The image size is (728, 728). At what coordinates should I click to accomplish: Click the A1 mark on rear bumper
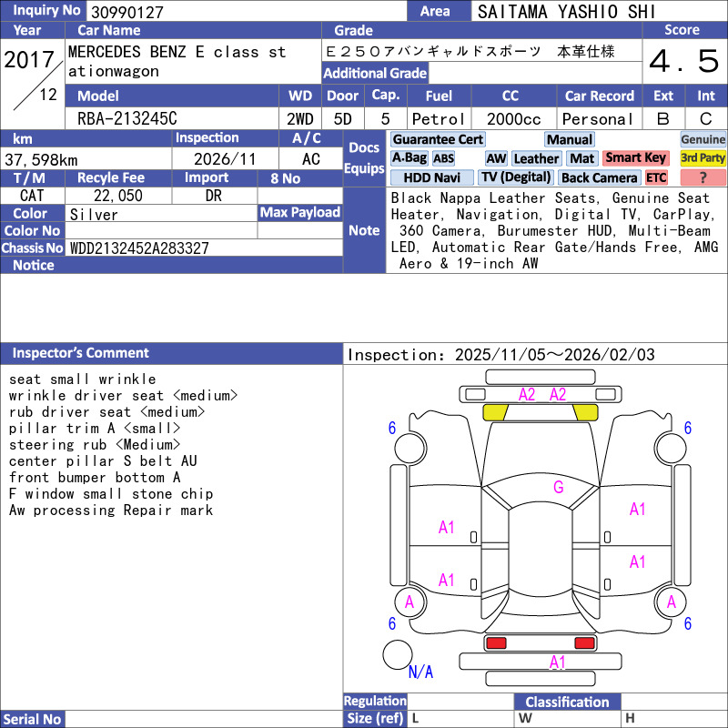pyautogui.click(x=557, y=663)
